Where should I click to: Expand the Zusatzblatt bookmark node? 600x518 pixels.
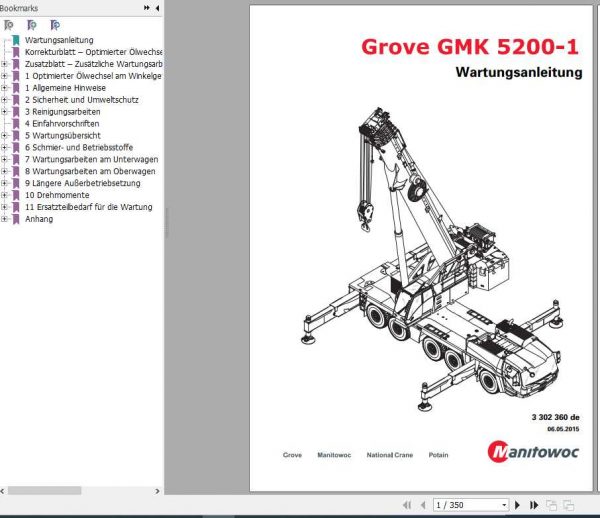[4, 64]
